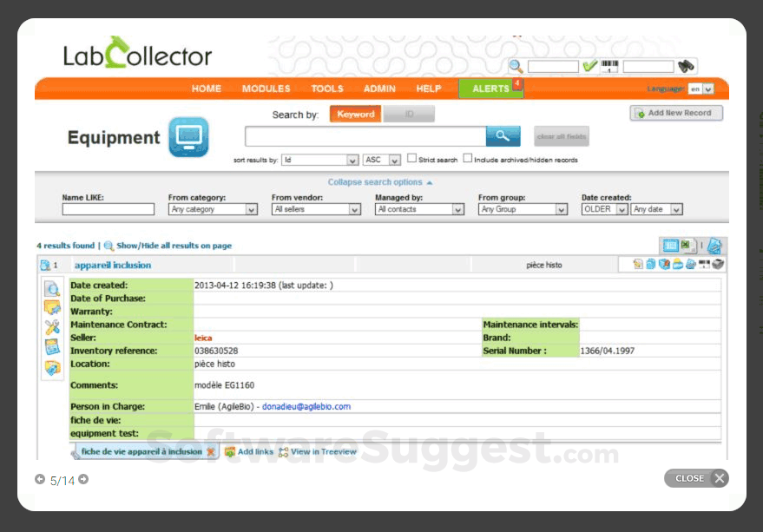
Task: Click the printer icon on the record toolbar
Action: click(717, 265)
